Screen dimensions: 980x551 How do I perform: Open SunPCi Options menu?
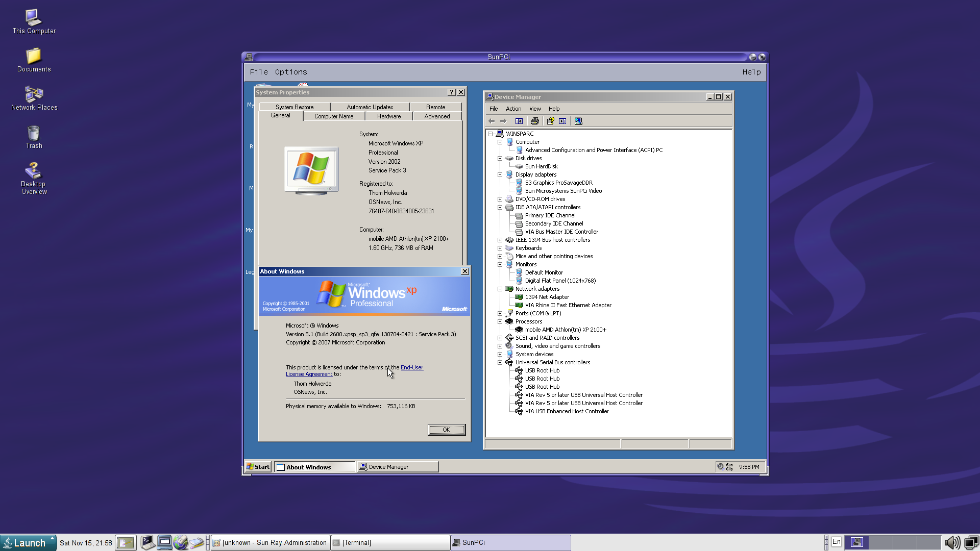(x=291, y=72)
